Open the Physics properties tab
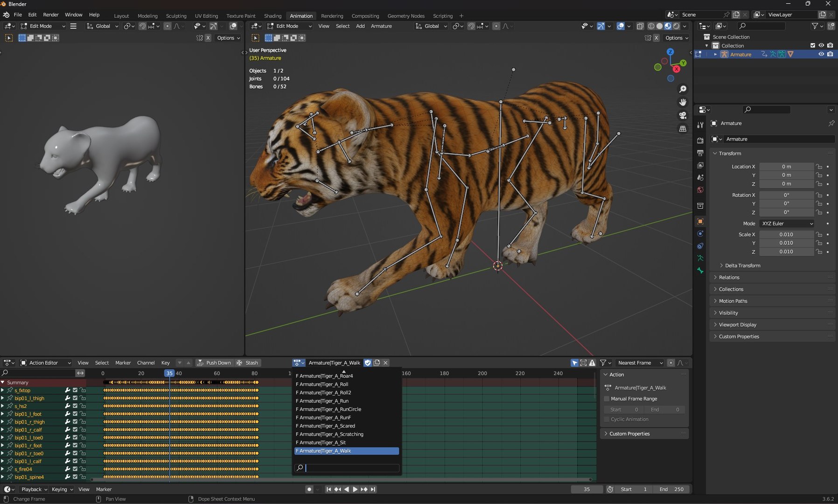This screenshot has width=838, height=504. tap(700, 234)
